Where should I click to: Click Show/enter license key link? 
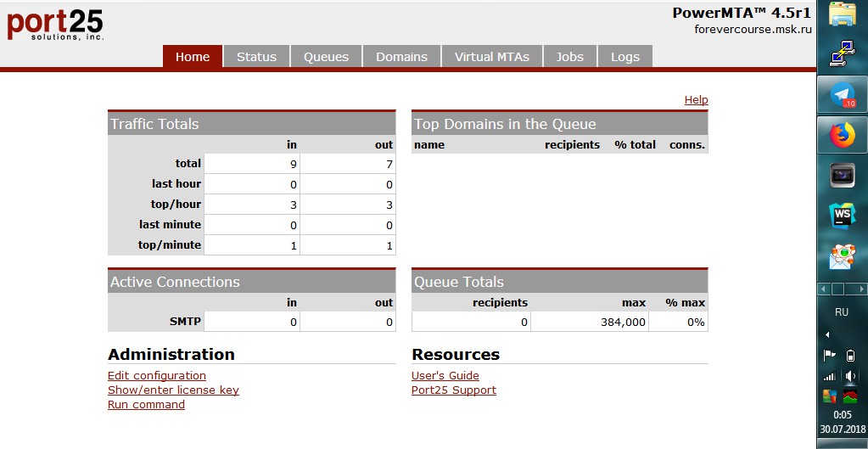point(173,390)
